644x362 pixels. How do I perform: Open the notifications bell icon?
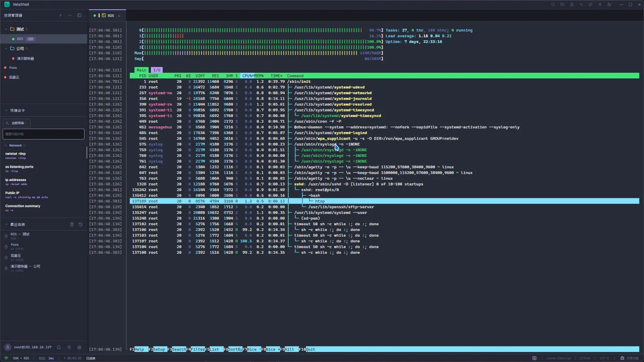(x=59, y=347)
